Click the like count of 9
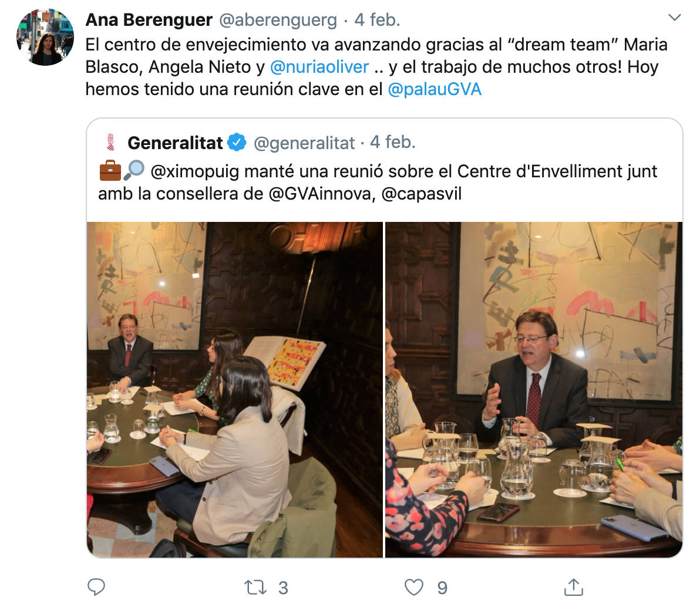The width and height of the screenshot is (700, 607). click(442, 588)
